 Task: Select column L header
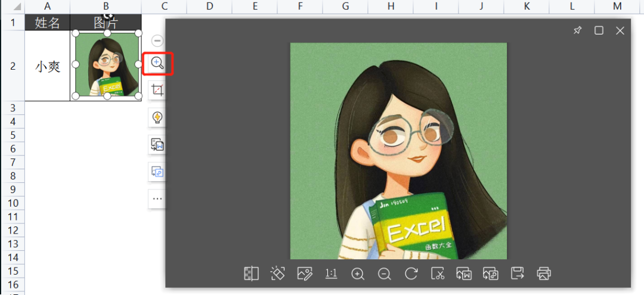pyautogui.click(x=572, y=6)
